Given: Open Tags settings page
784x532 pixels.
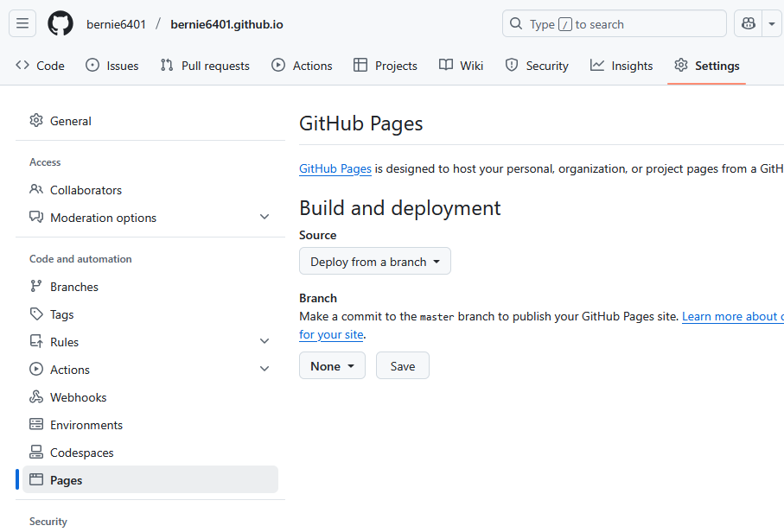Looking at the screenshot, I should click(150, 313).
